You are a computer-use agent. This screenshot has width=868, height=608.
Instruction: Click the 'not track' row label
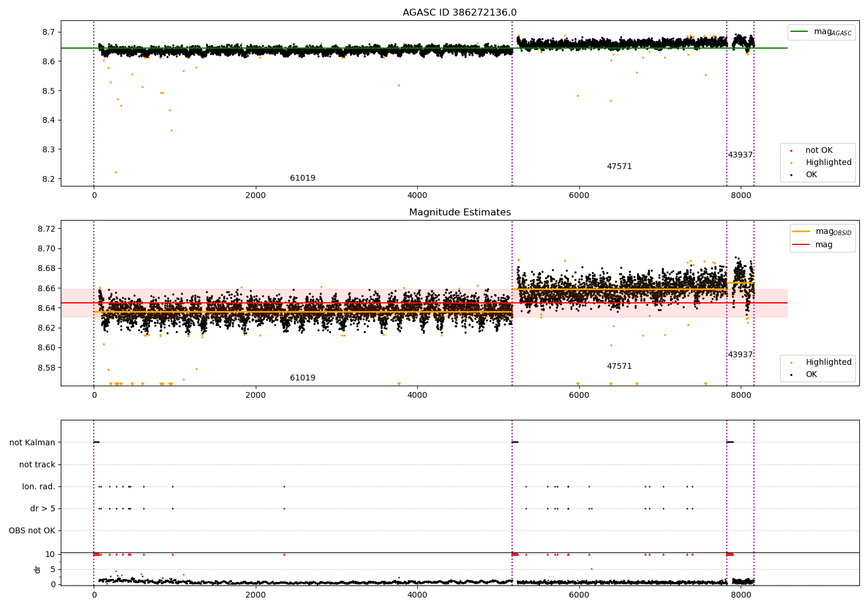[37, 465]
